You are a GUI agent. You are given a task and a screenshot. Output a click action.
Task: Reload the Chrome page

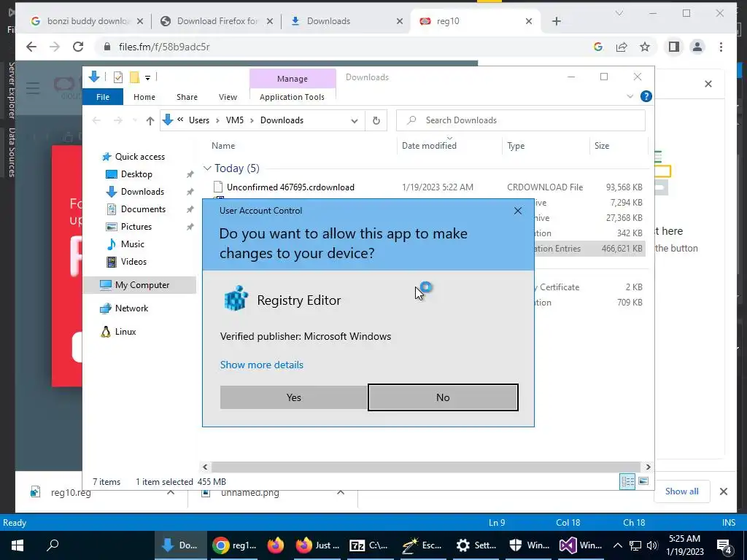[x=78, y=47]
